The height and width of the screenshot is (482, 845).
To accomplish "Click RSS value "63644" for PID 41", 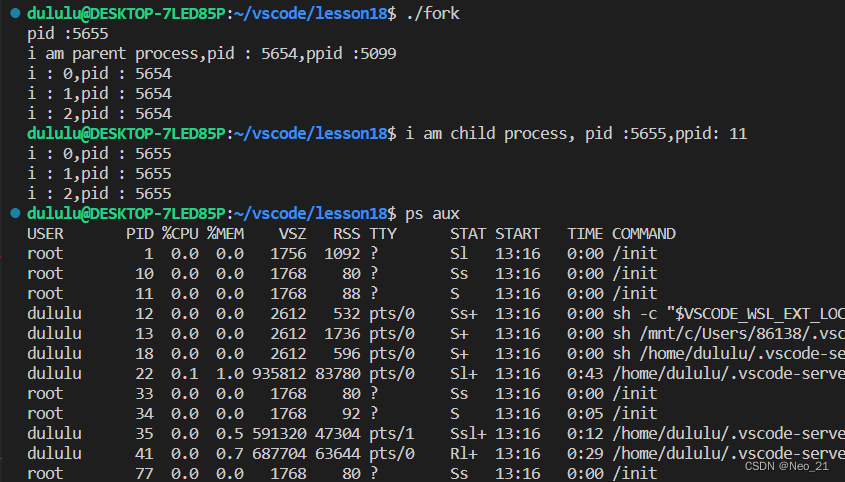I will pos(338,453).
